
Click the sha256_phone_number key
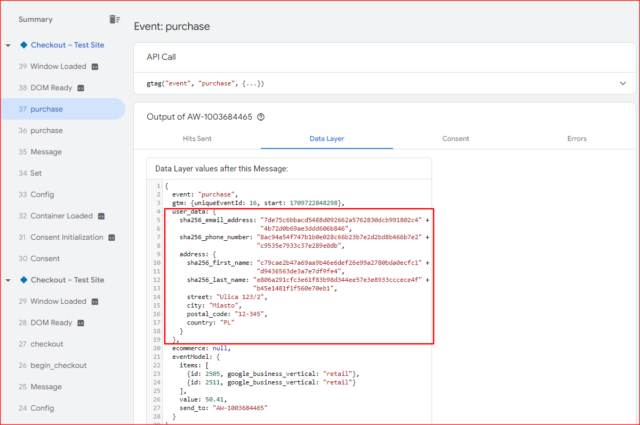click(216, 237)
